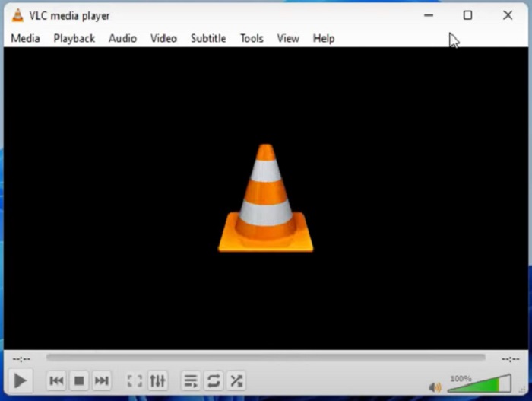Close the VLC media player window
The width and height of the screenshot is (532, 401).
pos(508,15)
